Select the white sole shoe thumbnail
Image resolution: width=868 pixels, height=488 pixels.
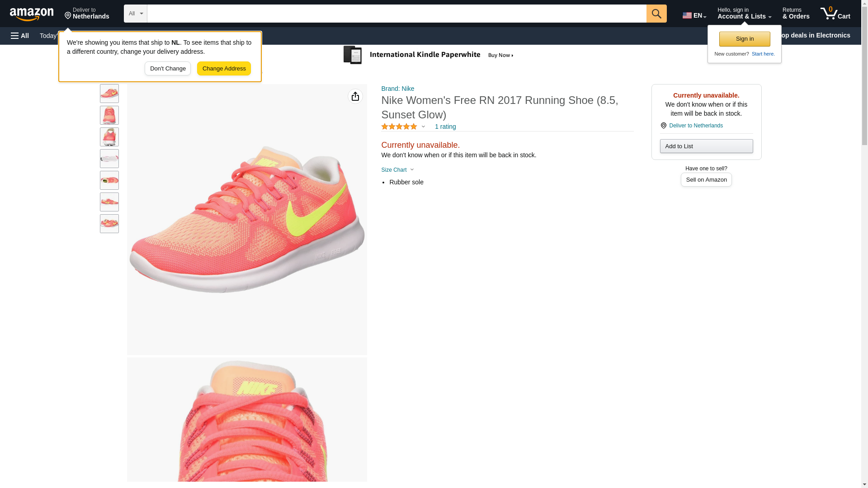(x=109, y=159)
